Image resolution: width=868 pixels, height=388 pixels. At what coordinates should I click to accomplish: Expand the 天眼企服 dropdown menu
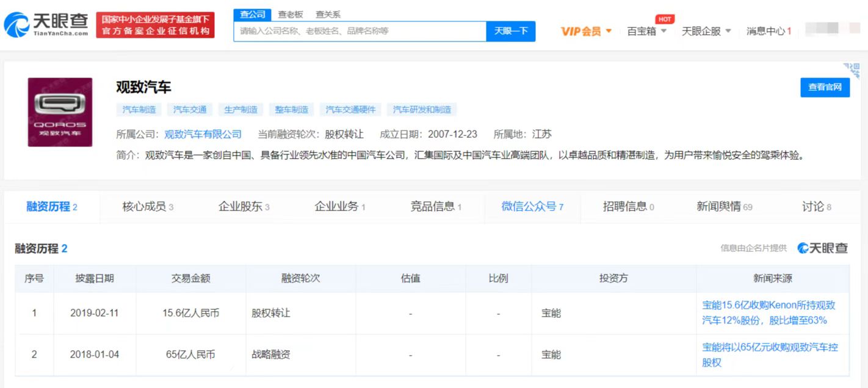coord(706,31)
